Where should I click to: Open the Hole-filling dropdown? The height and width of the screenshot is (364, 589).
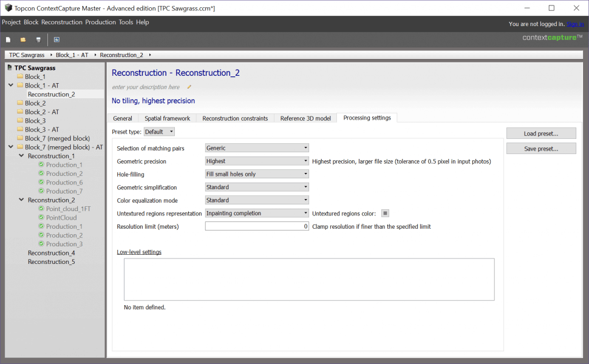point(257,174)
